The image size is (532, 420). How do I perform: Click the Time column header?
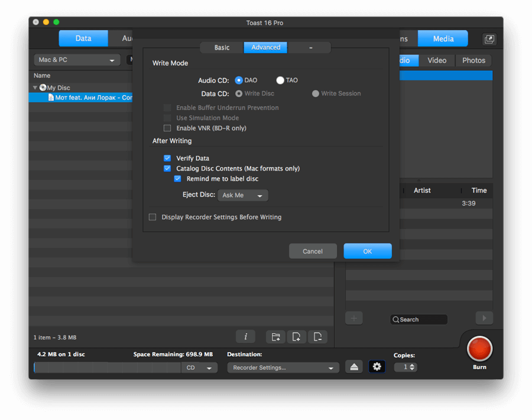(479, 191)
